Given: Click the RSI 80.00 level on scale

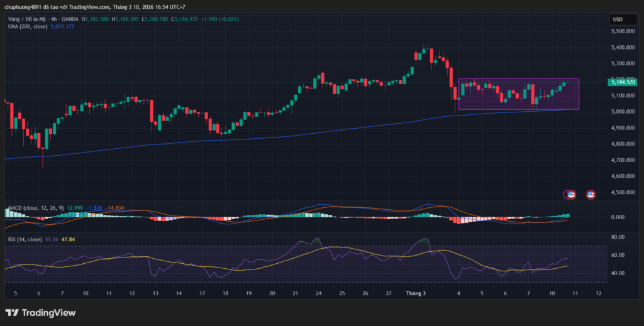Looking at the screenshot, I should click(618, 237).
